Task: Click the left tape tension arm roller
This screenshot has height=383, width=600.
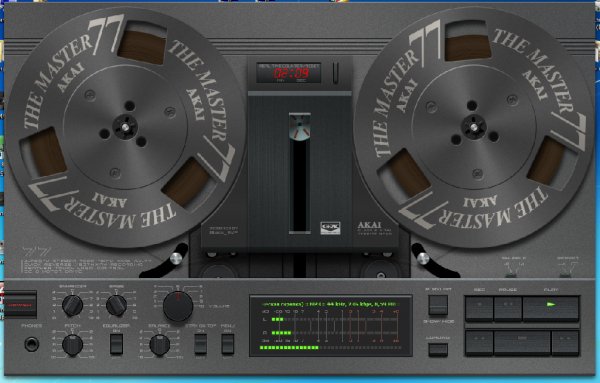Action: pos(176,259)
